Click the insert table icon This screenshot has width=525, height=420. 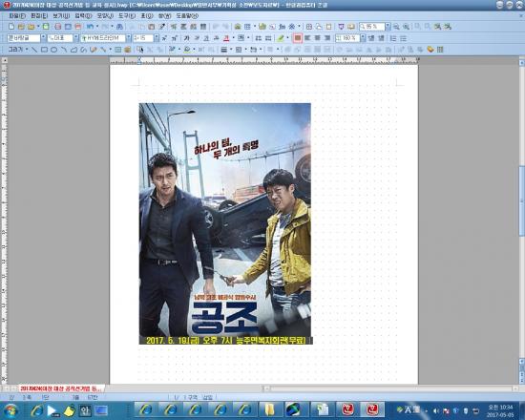[247, 27]
